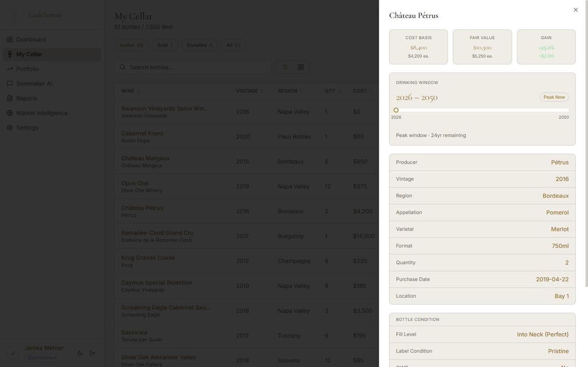The image size is (588, 367).
Task: Click the Merlot varietal value
Action: coord(560,229)
